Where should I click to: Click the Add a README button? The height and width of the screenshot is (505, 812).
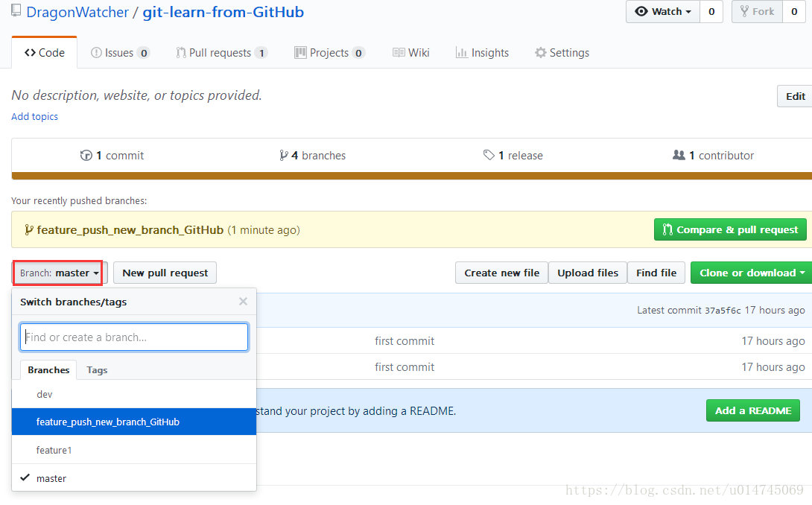(753, 410)
